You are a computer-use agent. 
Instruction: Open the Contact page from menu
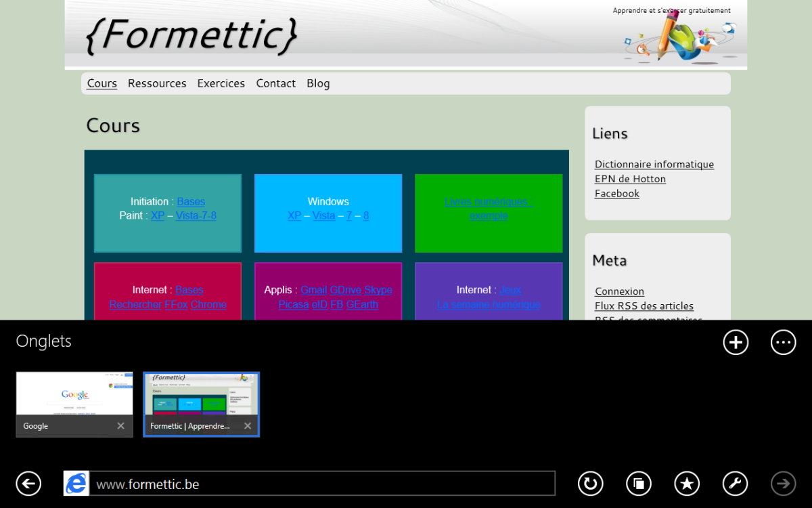[x=275, y=83]
